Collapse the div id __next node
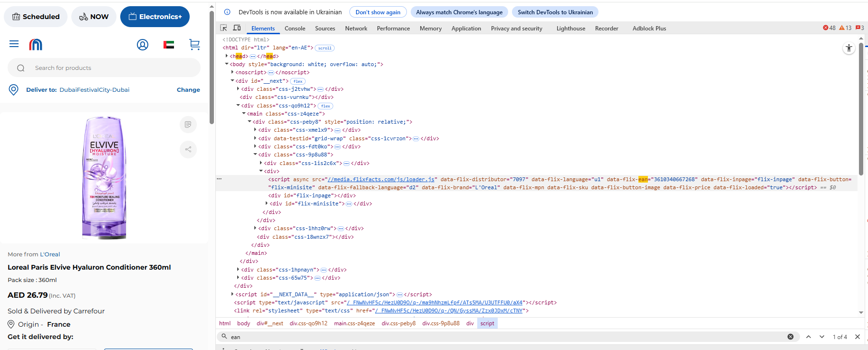 pos(232,81)
